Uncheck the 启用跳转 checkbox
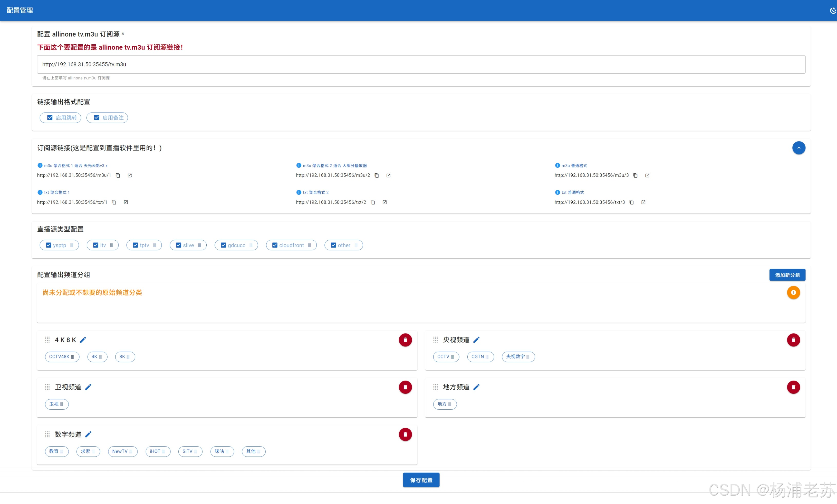This screenshot has height=504, width=837. 50,118
